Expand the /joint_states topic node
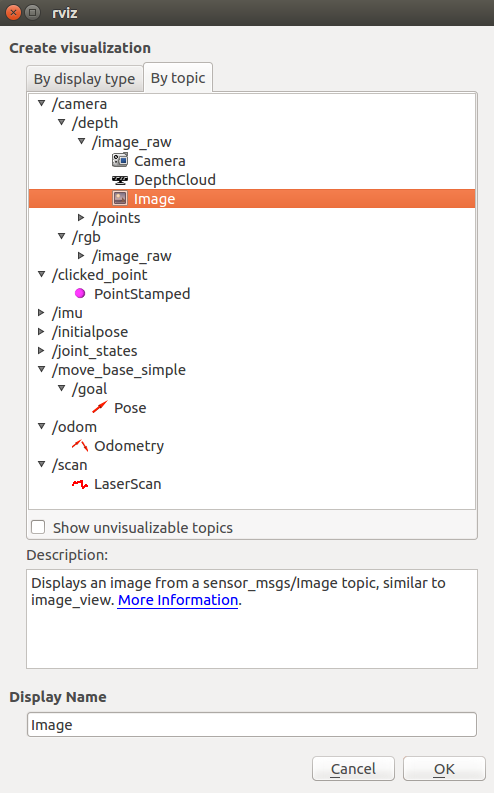 click(41, 351)
